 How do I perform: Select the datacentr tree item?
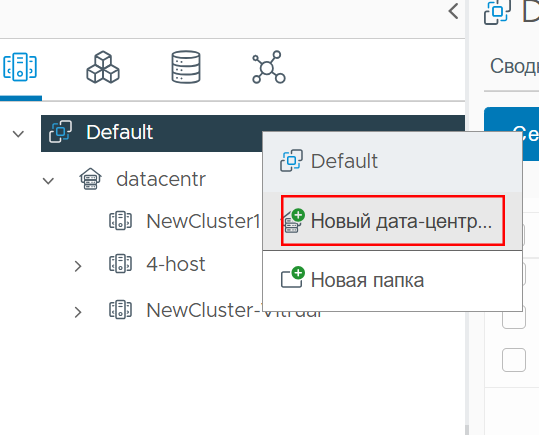[161, 179]
